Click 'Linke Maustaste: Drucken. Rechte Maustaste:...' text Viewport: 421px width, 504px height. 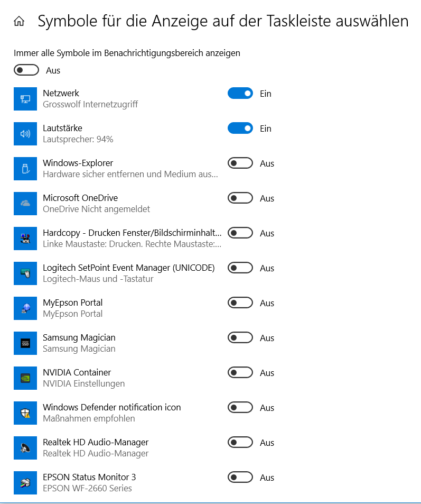pos(132,244)
